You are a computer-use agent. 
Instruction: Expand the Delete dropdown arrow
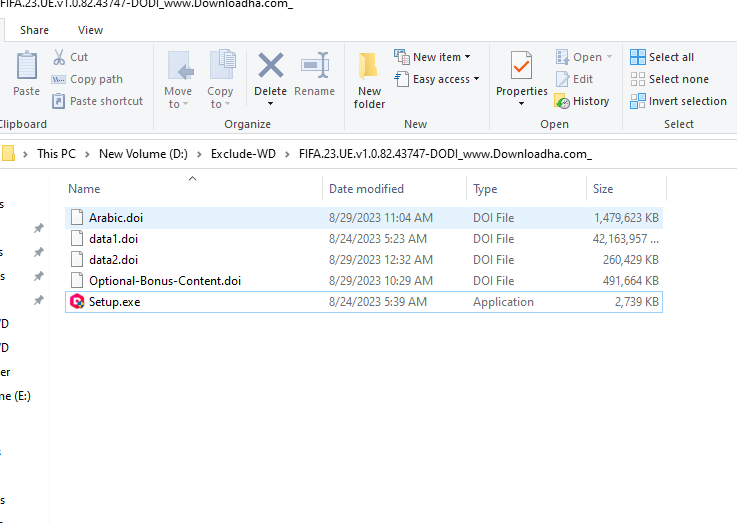270,103
